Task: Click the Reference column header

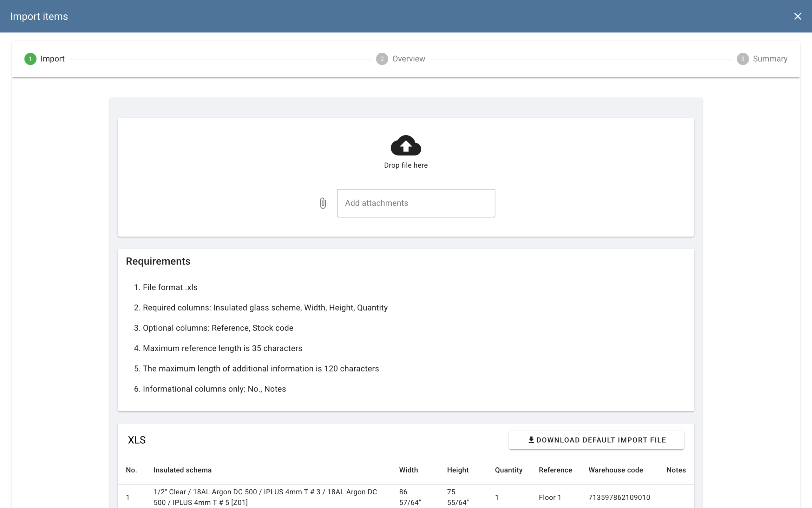Action: coord(555,470)
